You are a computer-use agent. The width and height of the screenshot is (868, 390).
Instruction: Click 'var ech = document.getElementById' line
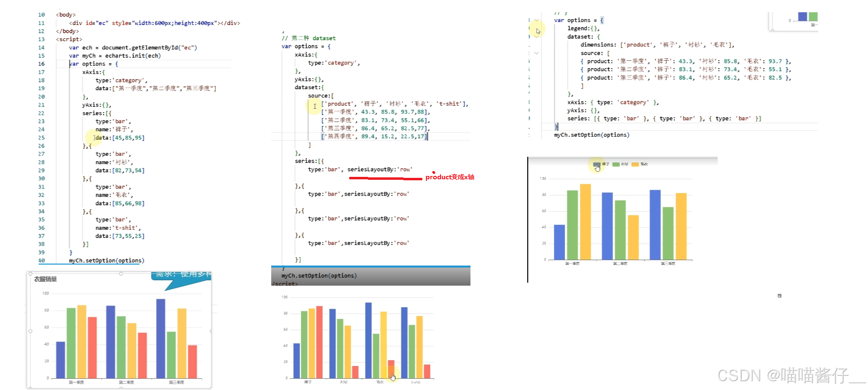click(133, 48)
